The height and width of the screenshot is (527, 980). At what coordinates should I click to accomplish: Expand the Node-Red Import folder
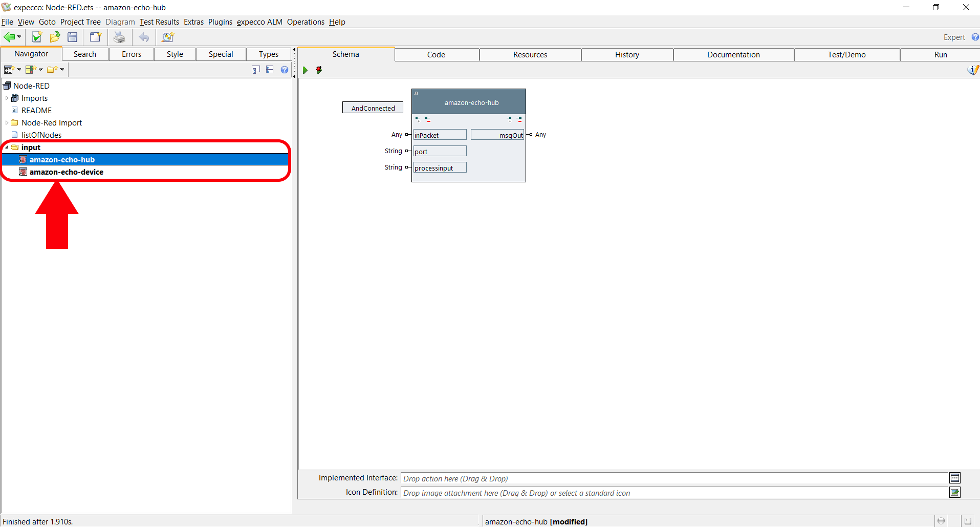pyautogui.click(x=7, y=123)
